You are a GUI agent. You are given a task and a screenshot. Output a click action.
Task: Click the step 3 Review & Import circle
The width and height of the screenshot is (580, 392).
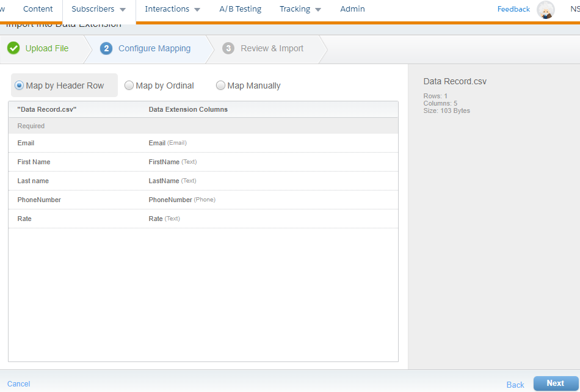point(228,48)
